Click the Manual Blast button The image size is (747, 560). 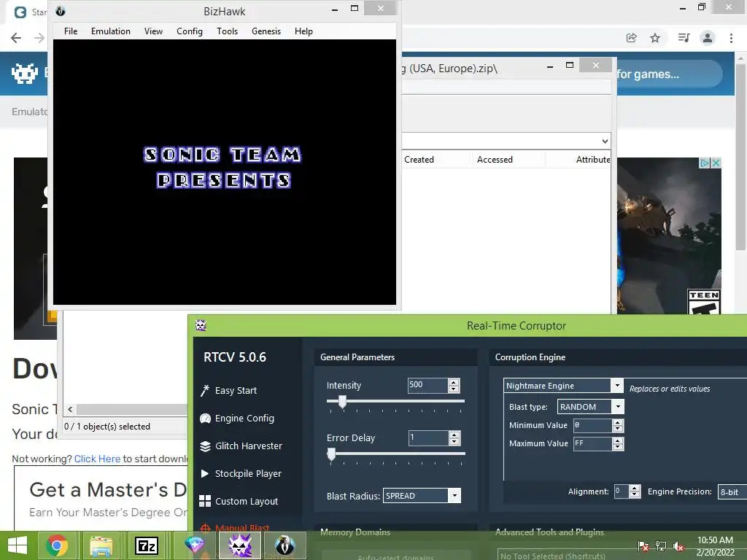[236, 528]
